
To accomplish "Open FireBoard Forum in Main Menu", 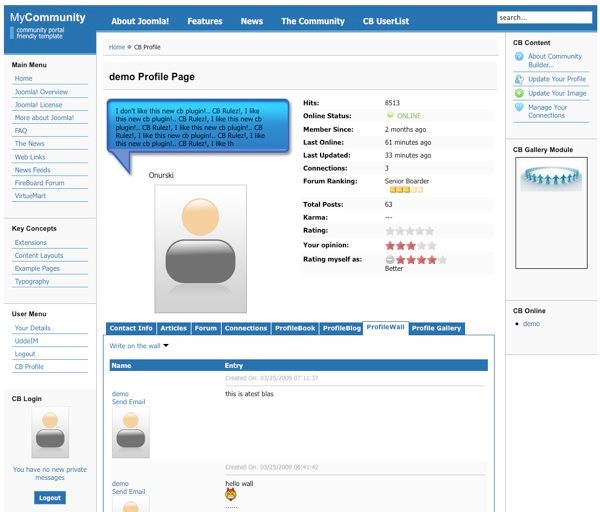I will pyautogui.click(x=39, y=183).
